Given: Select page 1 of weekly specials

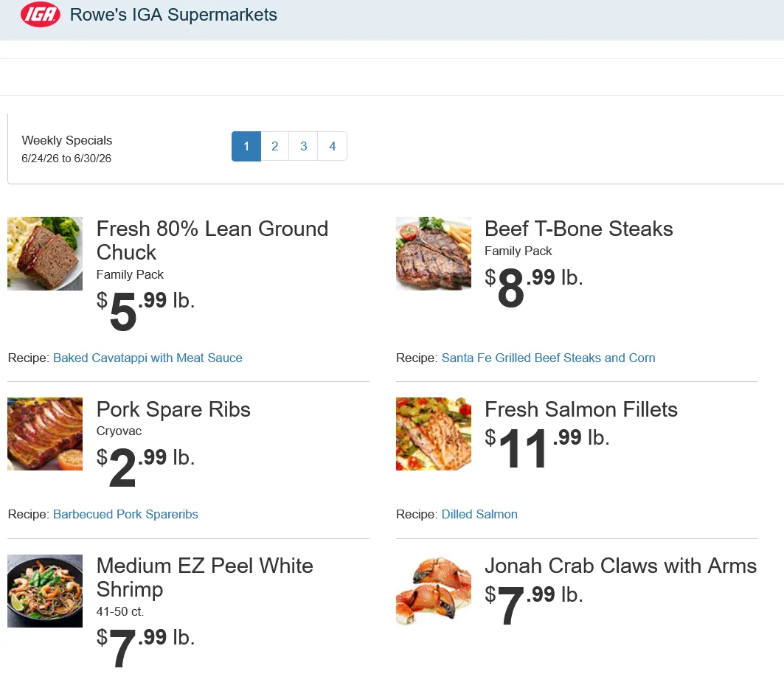Looking at the screenshot, I should 246,146.
